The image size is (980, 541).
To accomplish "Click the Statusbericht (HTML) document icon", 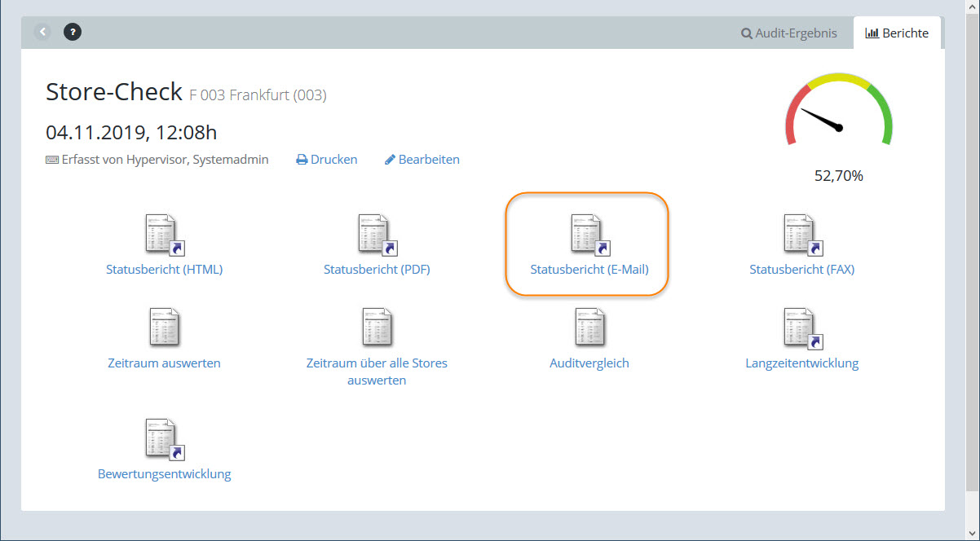I will click(164, 235).
